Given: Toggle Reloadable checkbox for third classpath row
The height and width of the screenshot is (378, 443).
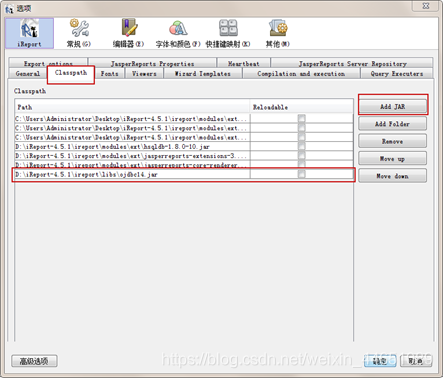Looking at the screenshot, I should pos(302,137).
